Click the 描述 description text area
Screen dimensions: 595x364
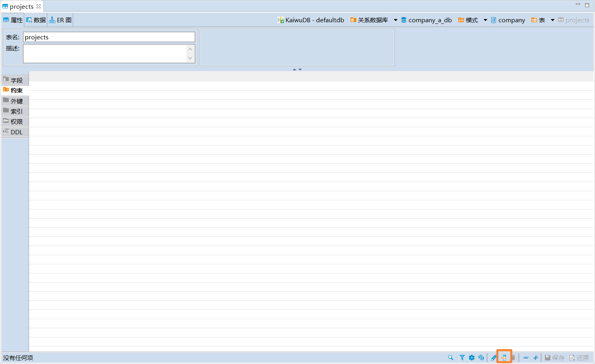(105, 53)
